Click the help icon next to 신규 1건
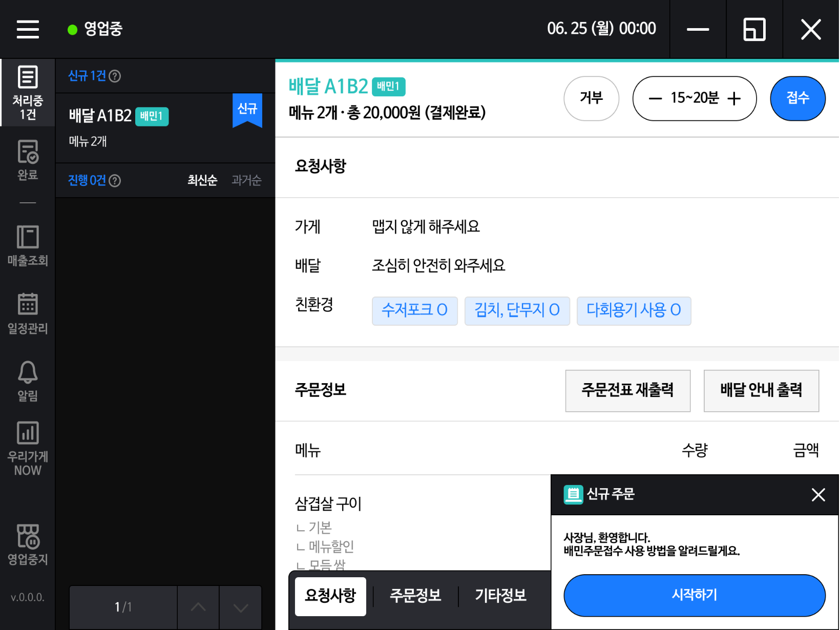Screen dimensions: 840x630 (115, 76)
